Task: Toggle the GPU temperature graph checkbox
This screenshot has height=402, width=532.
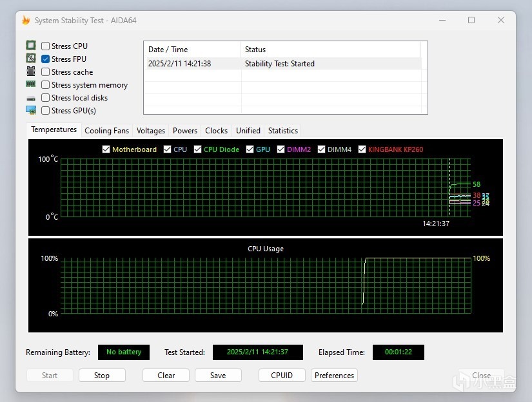Action: 250,149
